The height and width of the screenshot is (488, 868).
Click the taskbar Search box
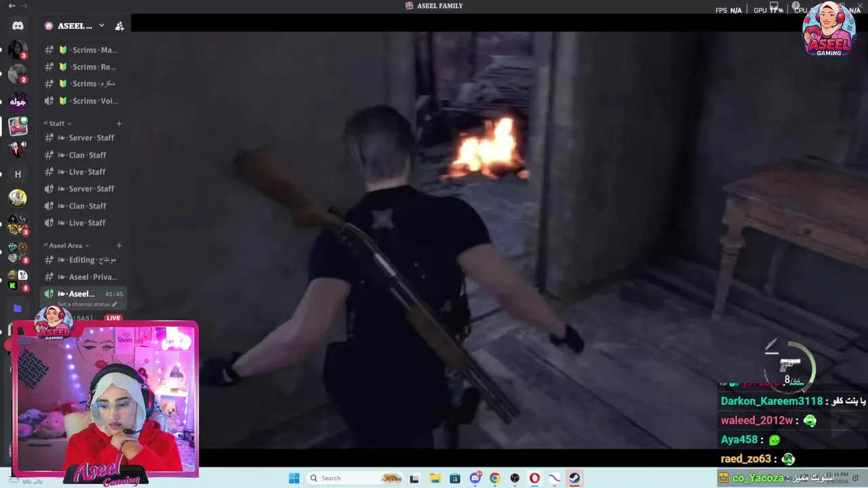pos(355,478)
